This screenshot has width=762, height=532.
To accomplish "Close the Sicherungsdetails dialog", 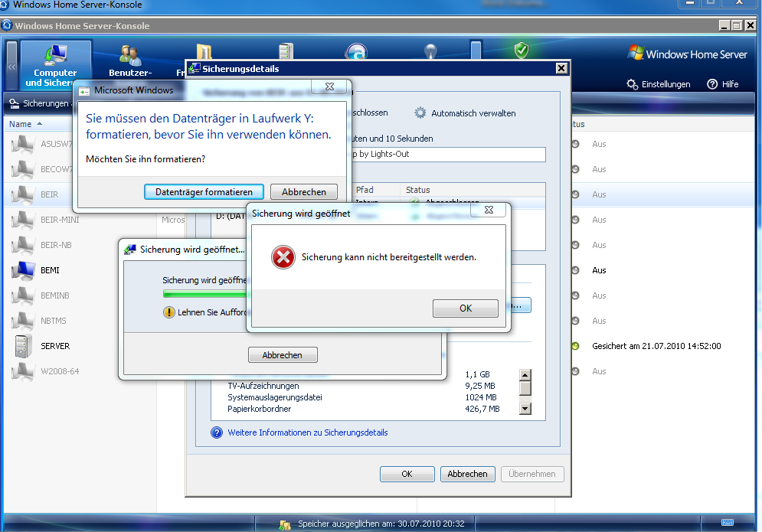I will 561,68.
